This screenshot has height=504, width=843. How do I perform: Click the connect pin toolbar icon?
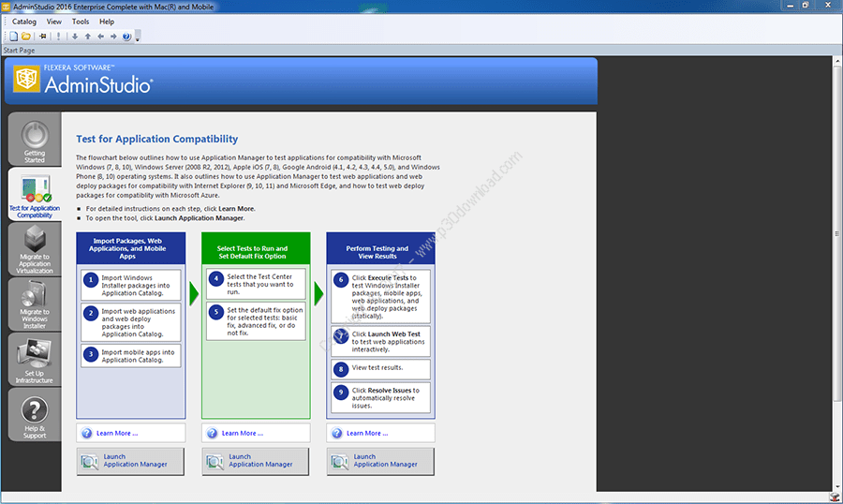pos(43,37)
